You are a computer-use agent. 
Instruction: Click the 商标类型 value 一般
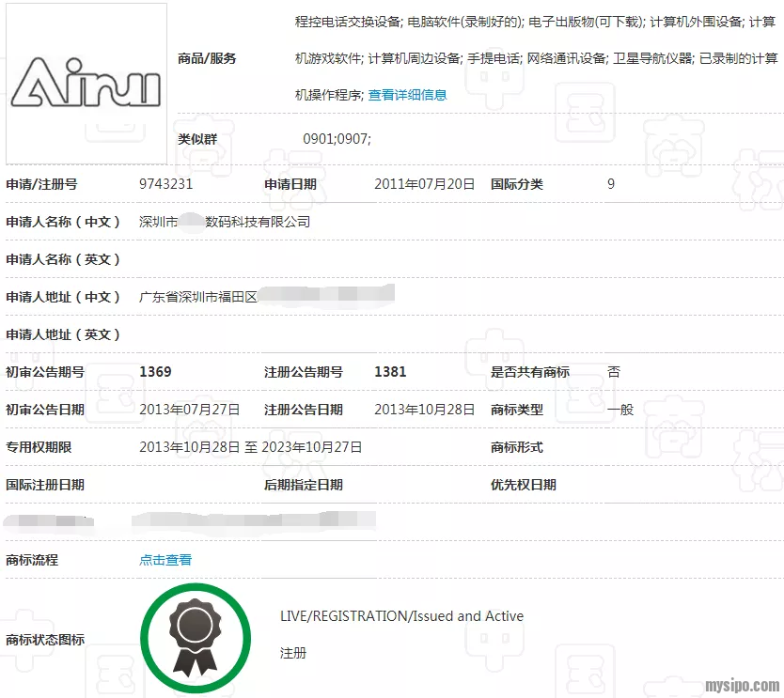pos(620,410)
